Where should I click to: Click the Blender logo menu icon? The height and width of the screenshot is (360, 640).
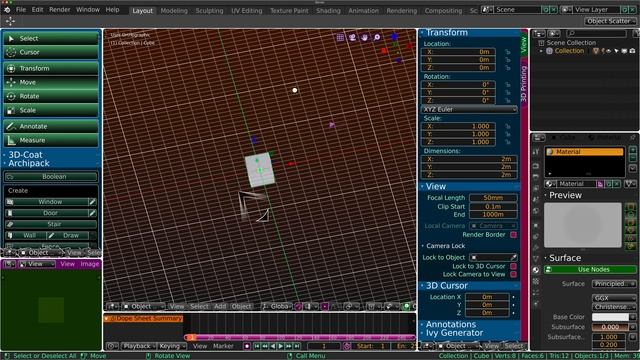pyautogui.click(x=7, y=9)
